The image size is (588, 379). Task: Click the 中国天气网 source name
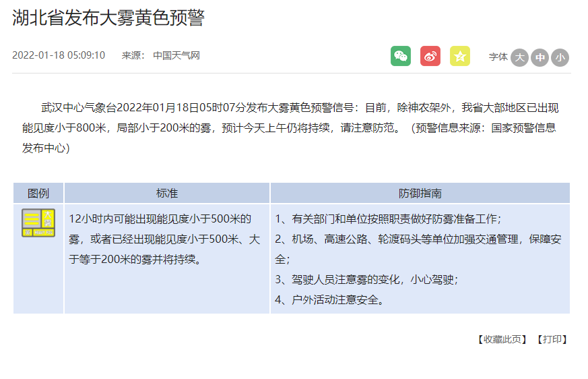(x=176, y=55)
